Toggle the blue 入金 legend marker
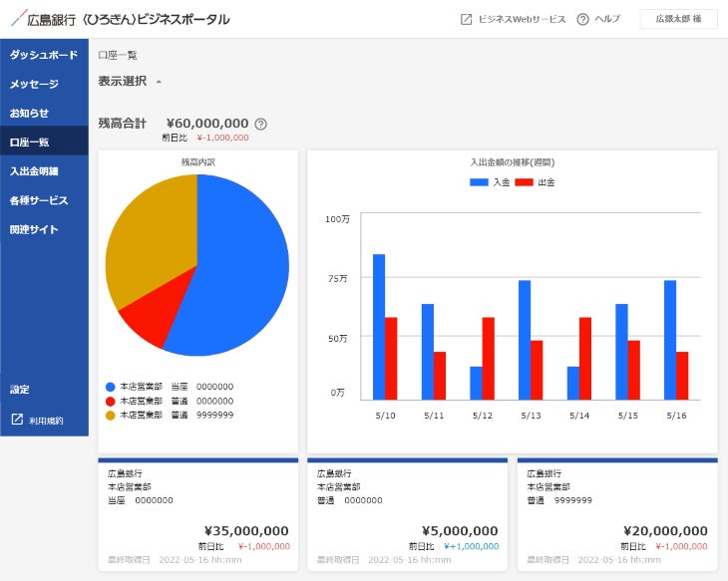Viewport: 728px width, 581px height. tap(479, 182)
